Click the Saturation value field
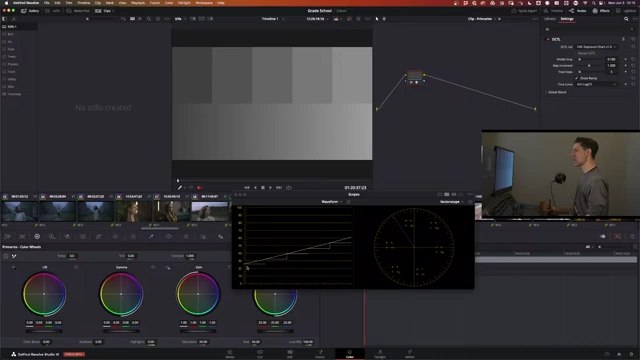 [203, 342]
